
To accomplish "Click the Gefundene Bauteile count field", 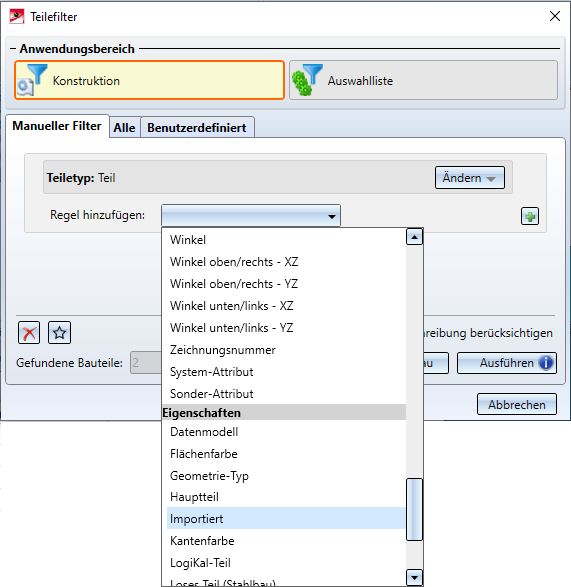I will click(x=146, y=362).
